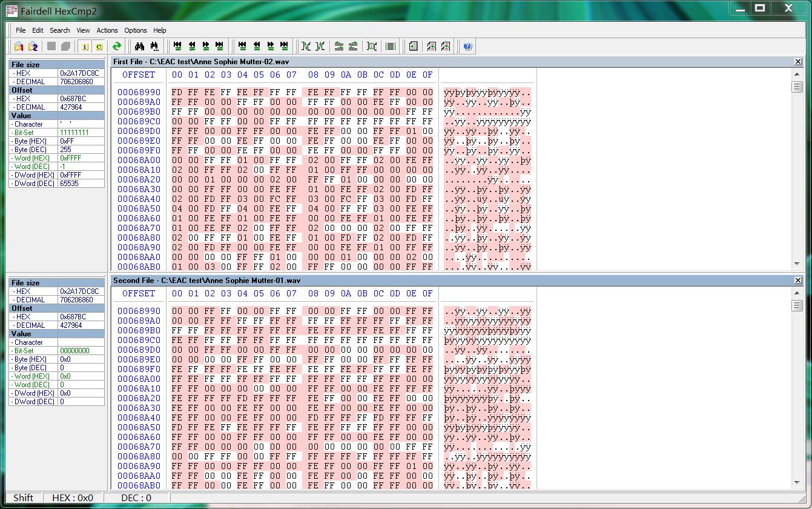The width and height of the screenshot is (812, 509).
Task: Open the Actions menu
Action: tap(107, 30)
